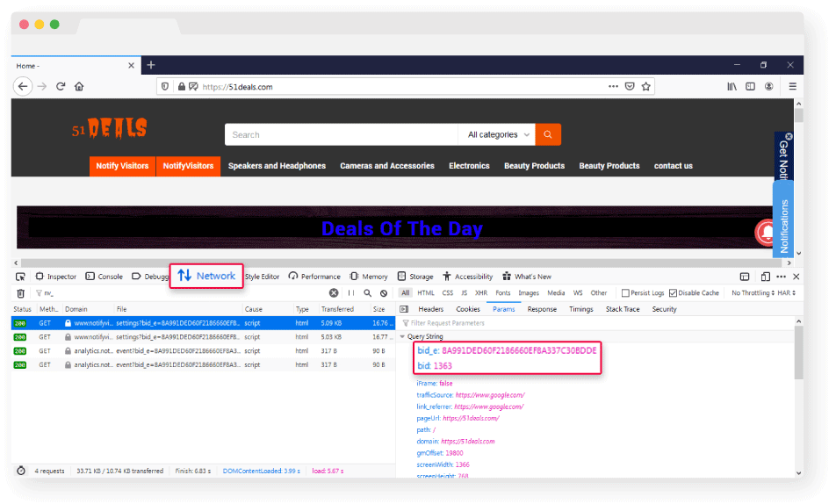The image size is (836, 504).
Task: Filter network requests by Images
Action: click(x=529, y=292)
